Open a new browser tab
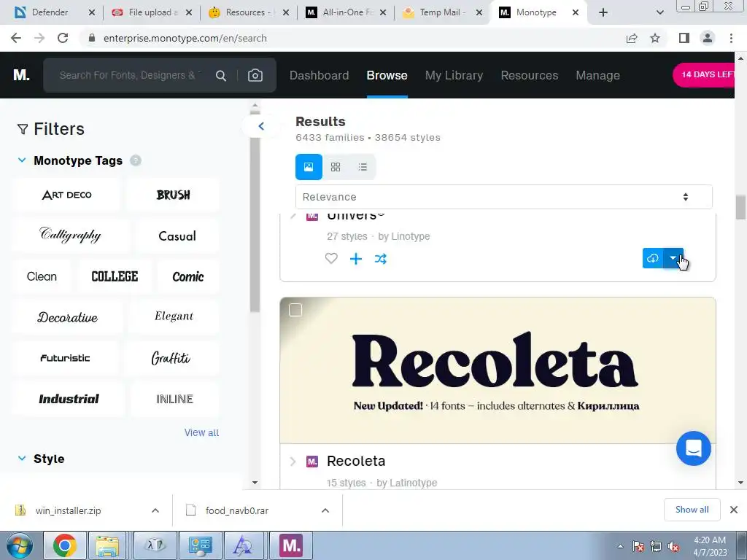Screen dimensions: 747x560 tap(603, 12)
